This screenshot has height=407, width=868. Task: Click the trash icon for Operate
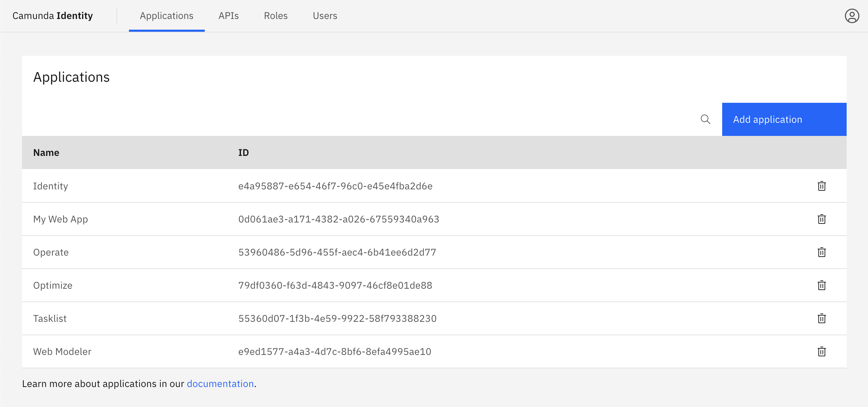click(x=822, y=252)
